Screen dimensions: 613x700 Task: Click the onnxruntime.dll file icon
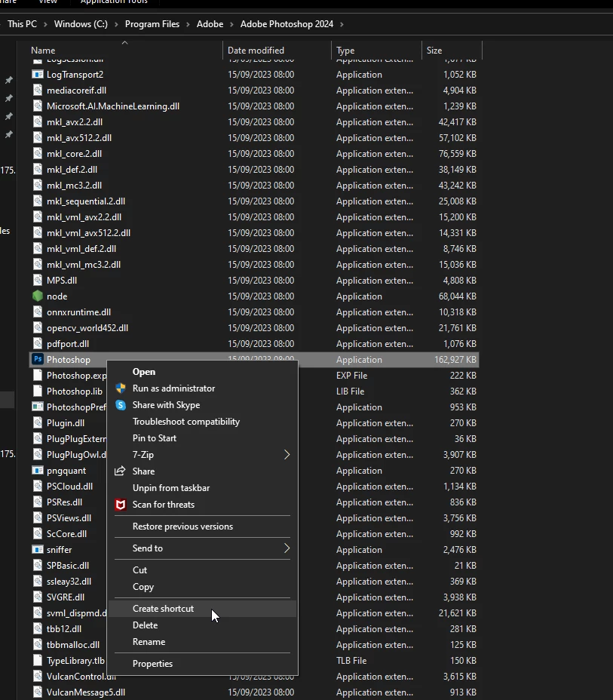[x=38, y=312]
